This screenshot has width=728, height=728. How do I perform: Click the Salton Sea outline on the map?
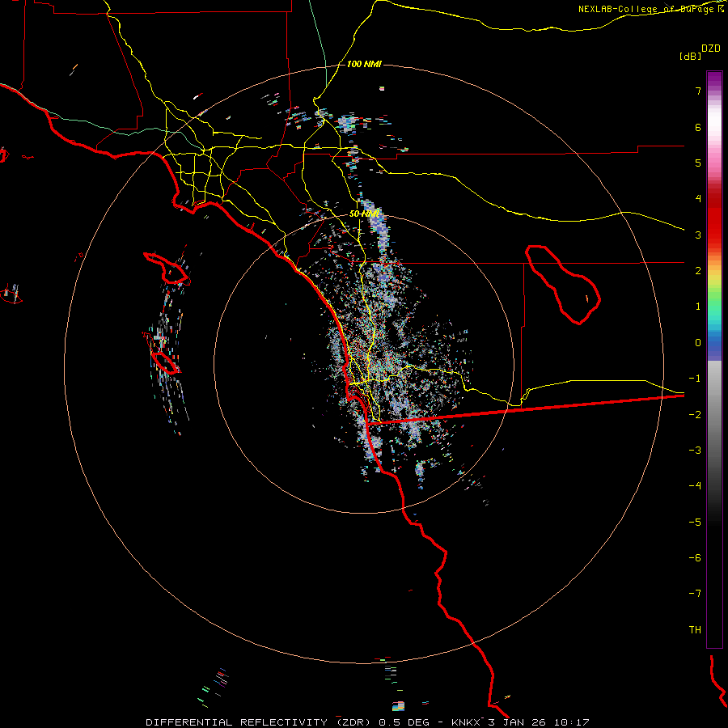click(x=563, y=284)
